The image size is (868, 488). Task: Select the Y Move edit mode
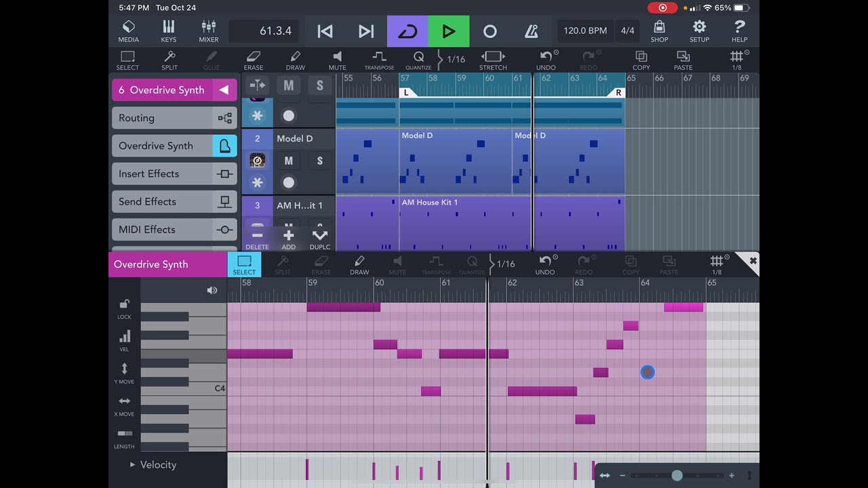[124, 373]
